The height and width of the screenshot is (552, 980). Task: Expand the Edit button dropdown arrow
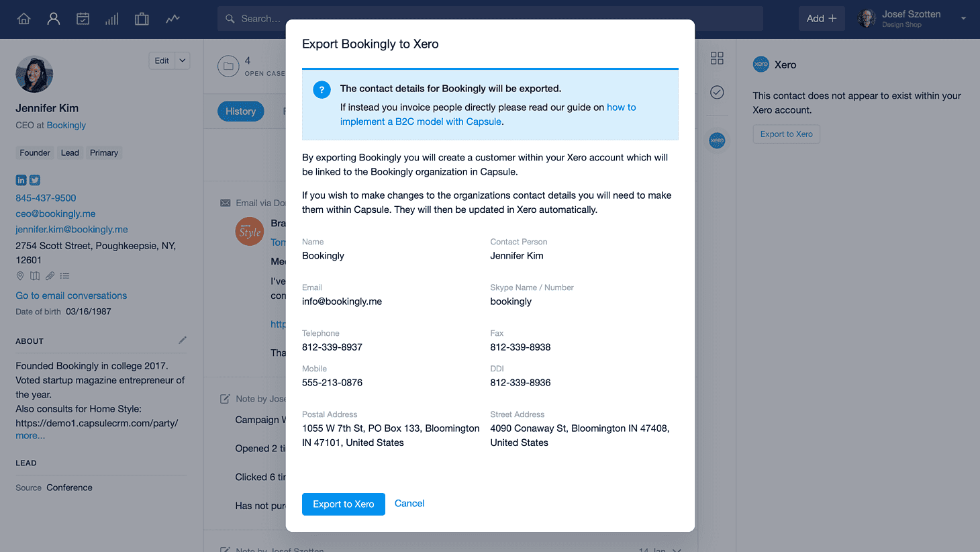[x=182, y=60]
